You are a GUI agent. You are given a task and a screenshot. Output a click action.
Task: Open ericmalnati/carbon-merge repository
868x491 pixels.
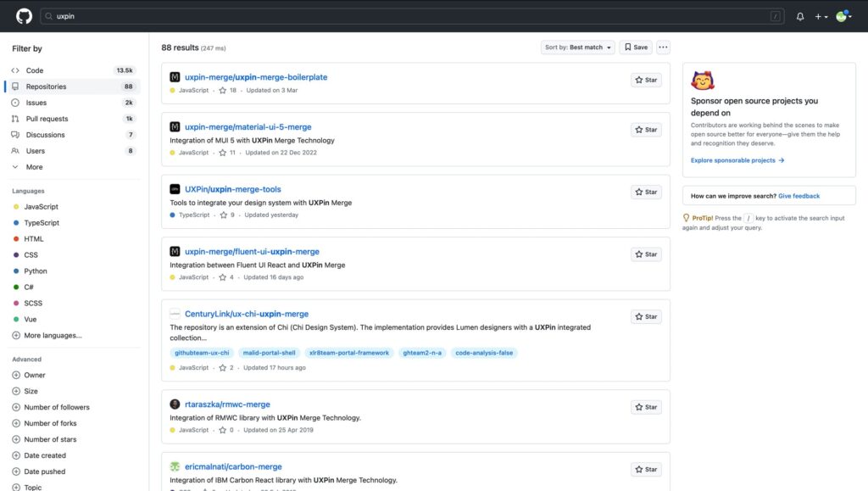click(233, 466)
